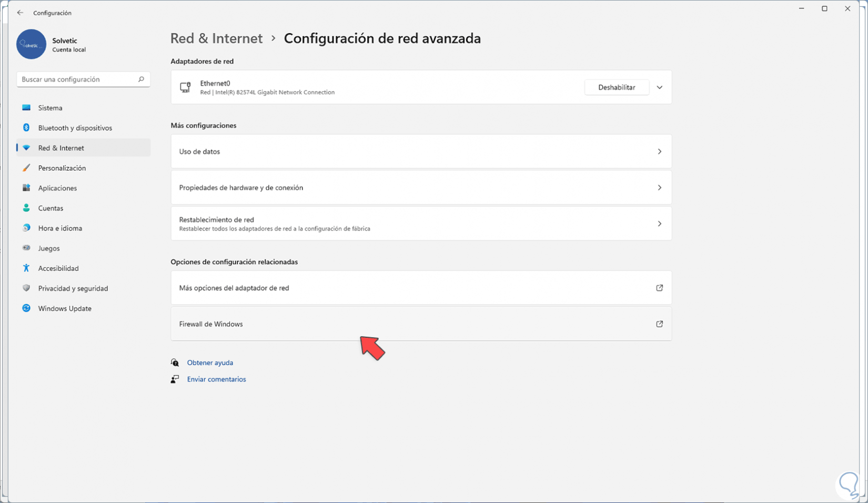868x503 pixels.
Task: Open Propiedades de hardware y de conexión
Action: tap(421, 188)
